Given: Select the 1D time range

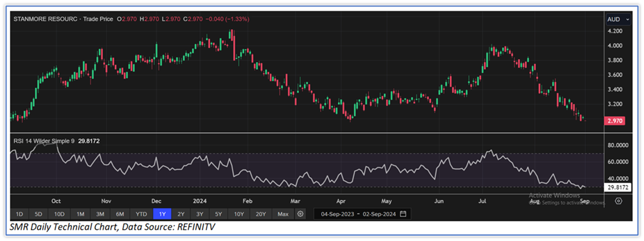Looking at the screenshot, I should (19, 214).
